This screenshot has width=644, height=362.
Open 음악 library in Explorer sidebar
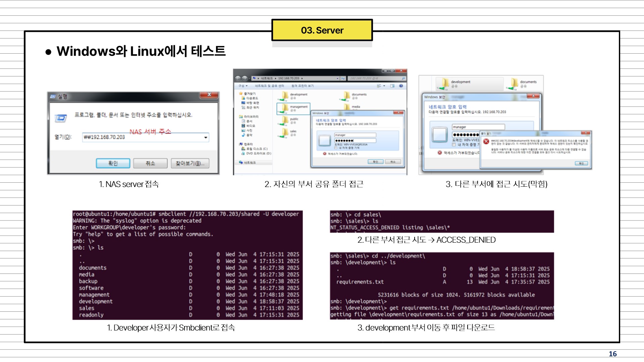(247, 135)
